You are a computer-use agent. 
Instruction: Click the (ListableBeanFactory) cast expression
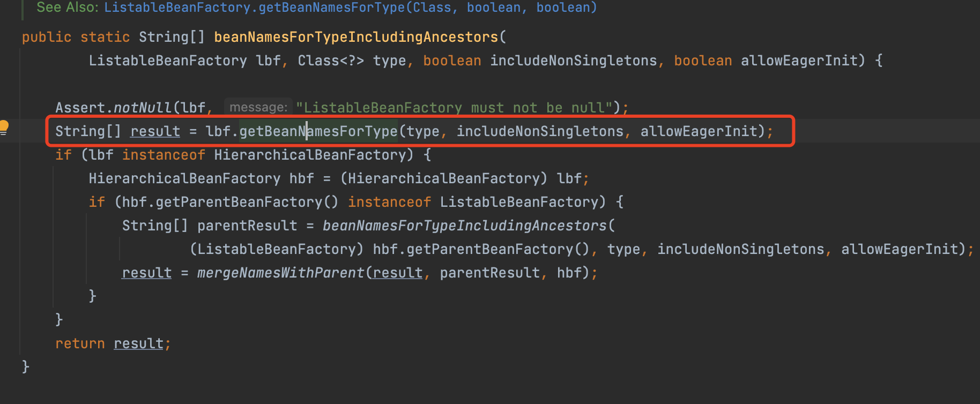[277, 249]
